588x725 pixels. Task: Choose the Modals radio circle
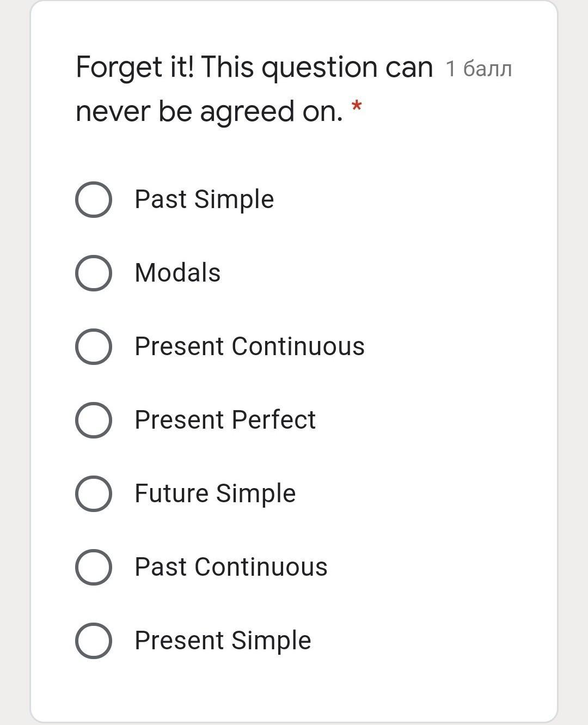[94, 273]
